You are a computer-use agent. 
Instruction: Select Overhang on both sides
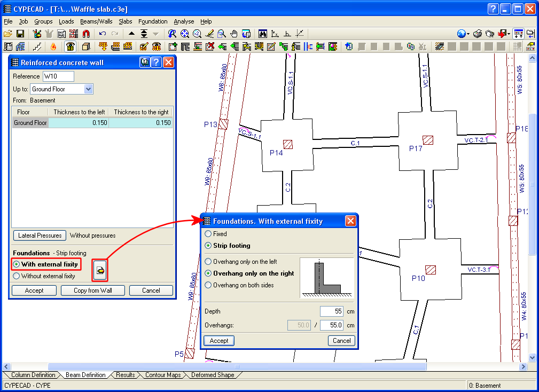pyautogui.click(x=240, y=285)
